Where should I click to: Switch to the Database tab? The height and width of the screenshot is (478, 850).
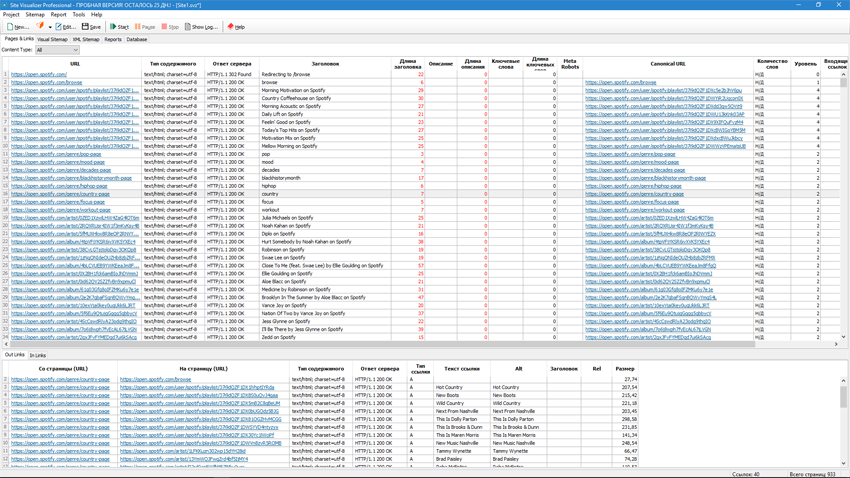tap(137, 40)
